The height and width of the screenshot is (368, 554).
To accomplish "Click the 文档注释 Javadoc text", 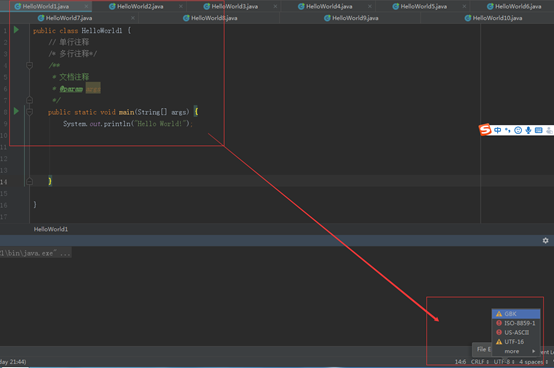I will (x=74, y=77).
